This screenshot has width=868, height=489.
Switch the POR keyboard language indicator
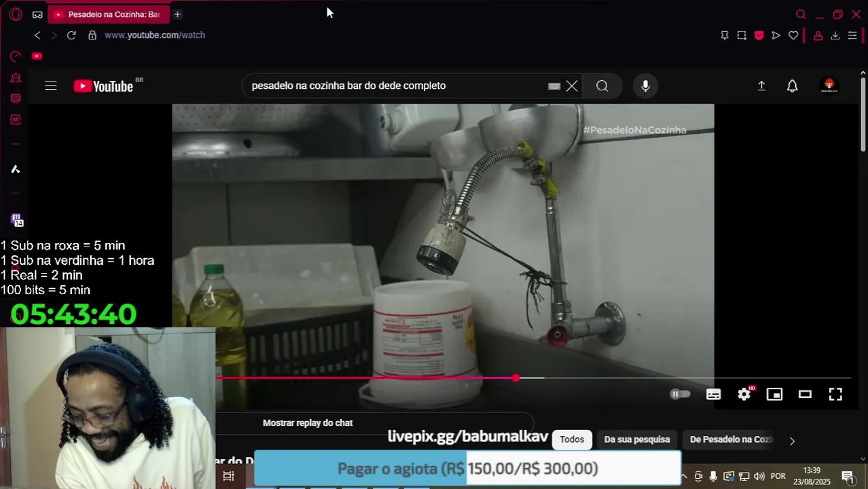[x=778, y=476]
